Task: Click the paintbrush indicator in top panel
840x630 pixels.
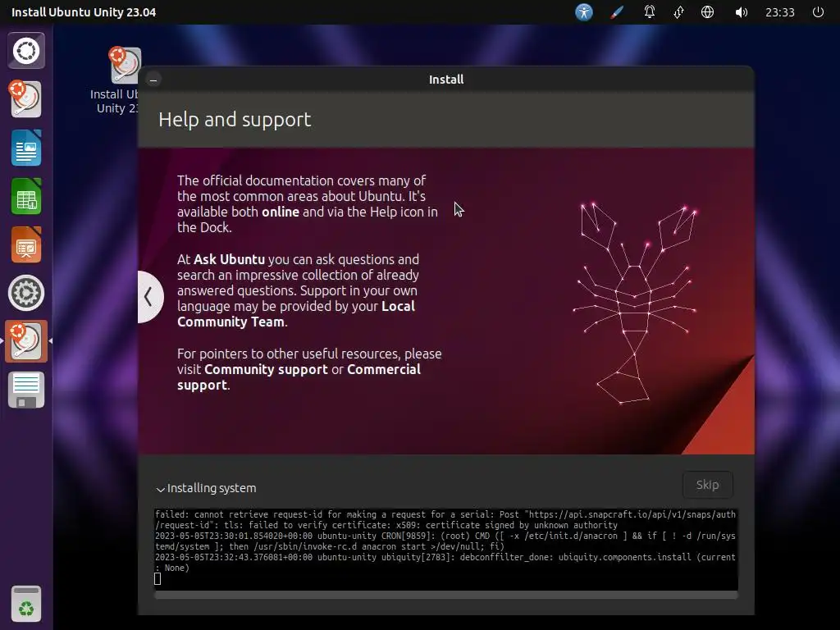Action: 617,11
